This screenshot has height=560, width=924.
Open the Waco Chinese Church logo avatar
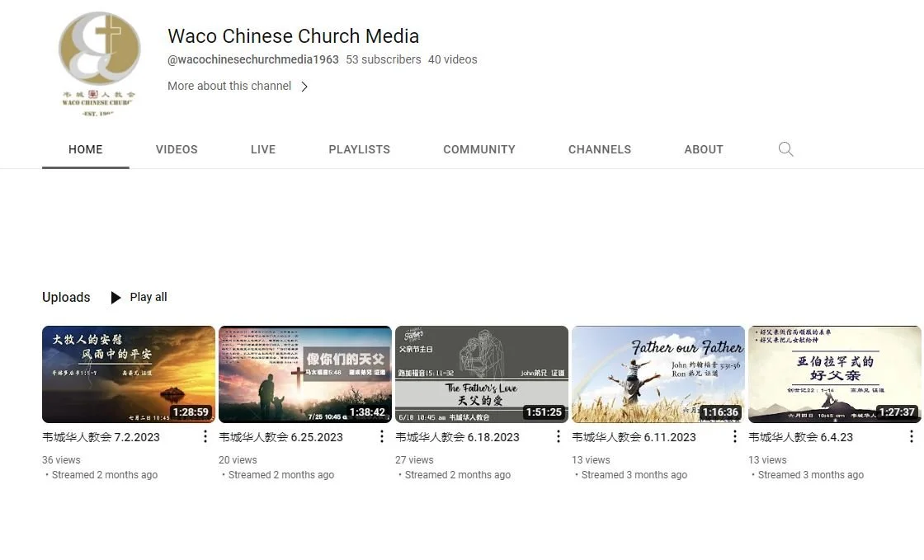99,63
